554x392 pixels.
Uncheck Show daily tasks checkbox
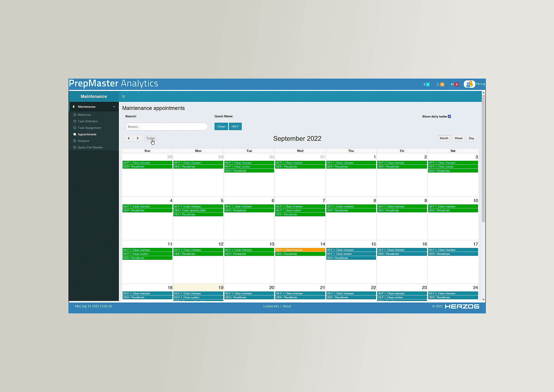click(449, 117)
